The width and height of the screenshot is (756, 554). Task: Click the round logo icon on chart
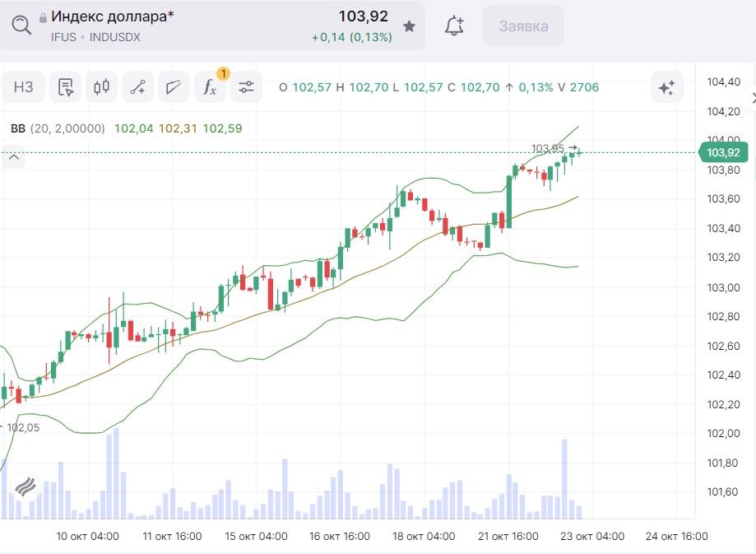(26, 486)
